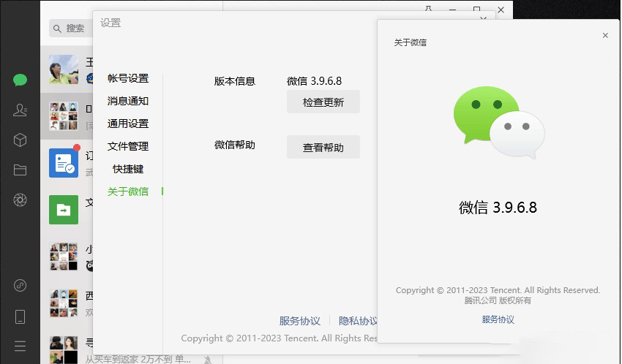The image size is (622, 364).
Task: Open the chat with the sky photo avatar
Action: click(64, 69)
